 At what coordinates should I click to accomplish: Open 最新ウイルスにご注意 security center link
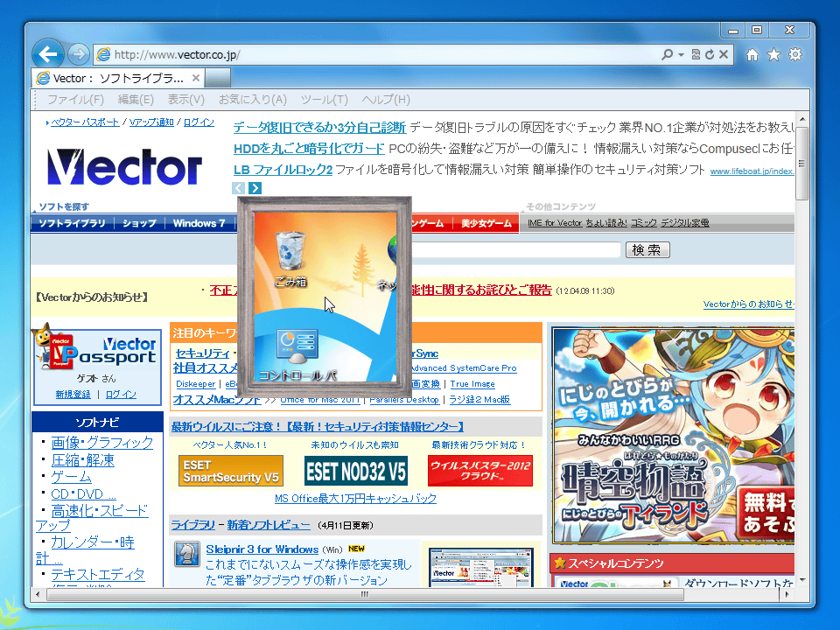point(317,426)
